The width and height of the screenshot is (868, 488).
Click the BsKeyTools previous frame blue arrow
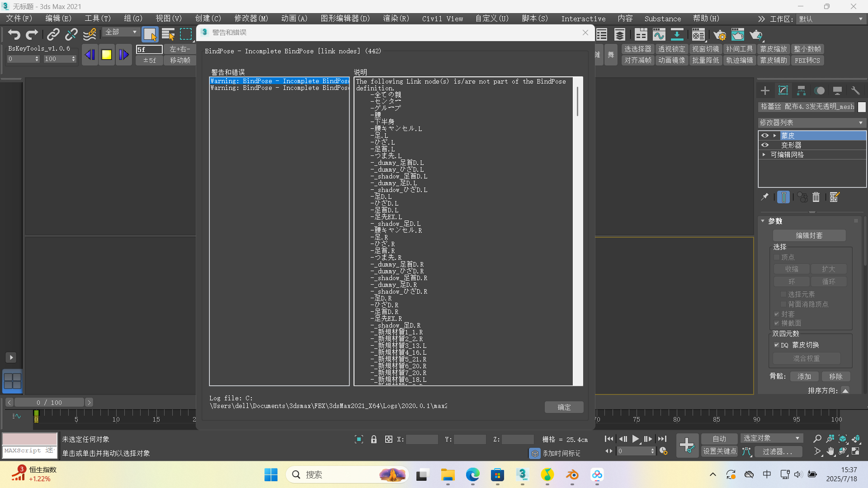pyautogui.click(x=90, y=55)
